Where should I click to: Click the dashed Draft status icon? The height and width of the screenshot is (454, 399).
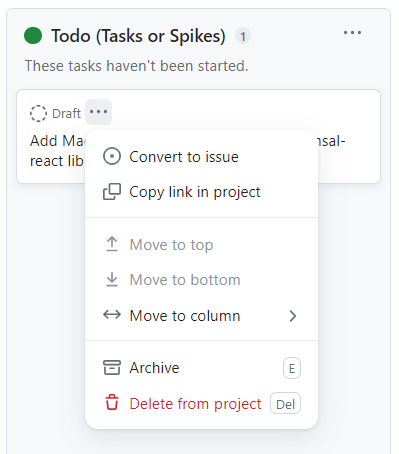pyautogui.click(x=38, y=113)
